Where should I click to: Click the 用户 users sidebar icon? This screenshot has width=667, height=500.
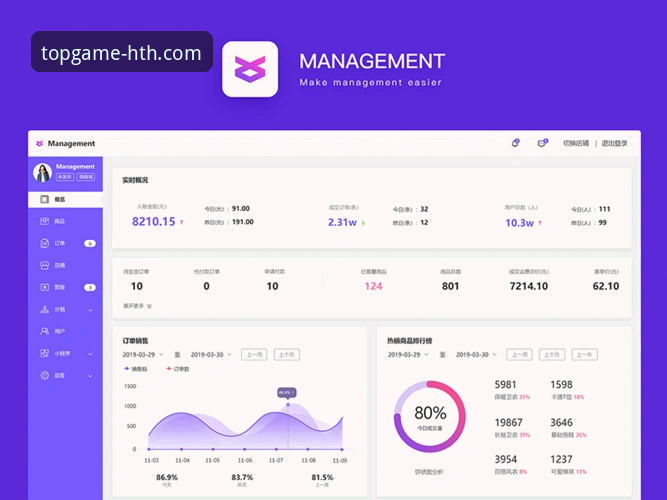coord(45,331)
